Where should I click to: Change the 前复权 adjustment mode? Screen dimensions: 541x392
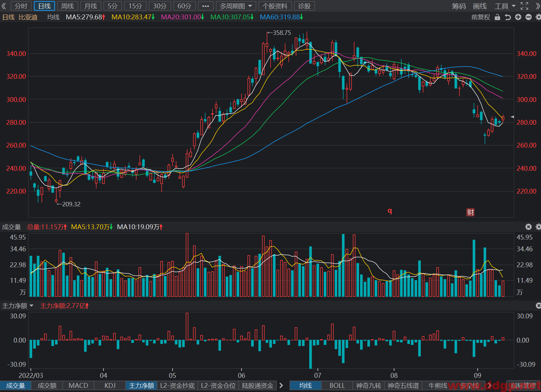[x=481, y=17]
